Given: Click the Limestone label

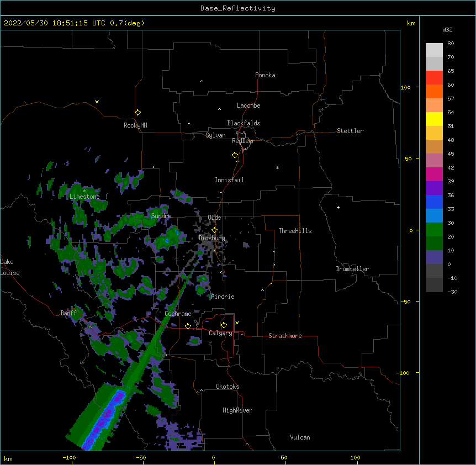Looking at the screenshot, I should point(84,197).
